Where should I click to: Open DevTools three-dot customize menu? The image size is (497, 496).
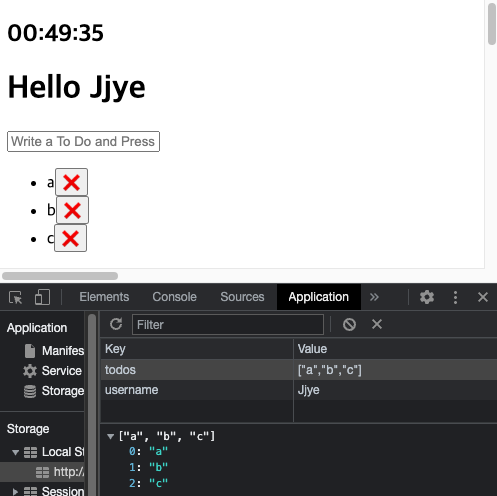455,297
